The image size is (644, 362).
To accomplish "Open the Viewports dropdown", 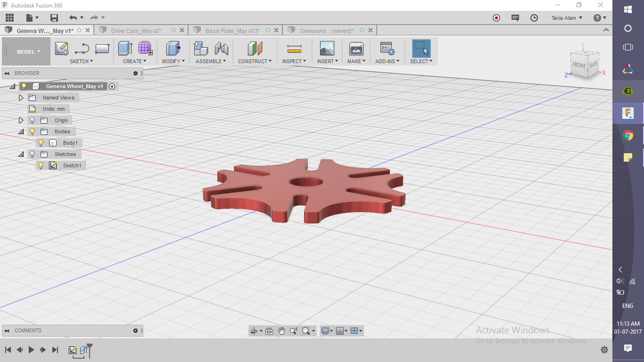I will pyautogui.click(x=357, y=331).
